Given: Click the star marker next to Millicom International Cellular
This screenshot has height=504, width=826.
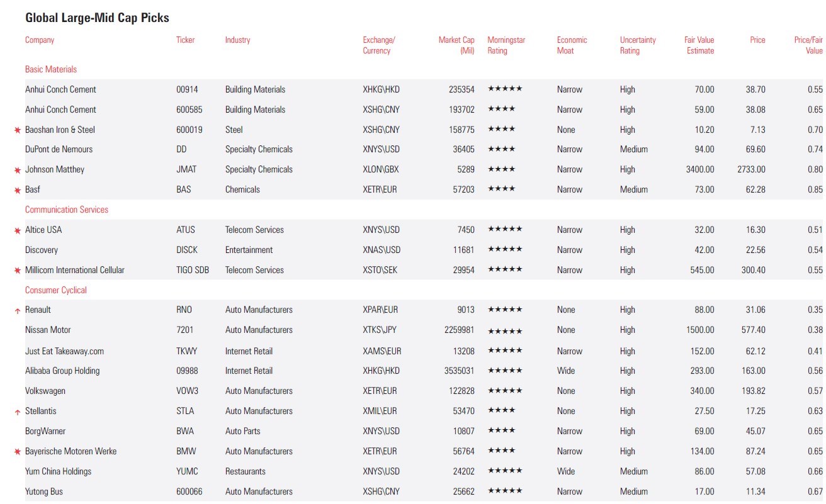Looking at the screenshot, I should pos(18,271).
